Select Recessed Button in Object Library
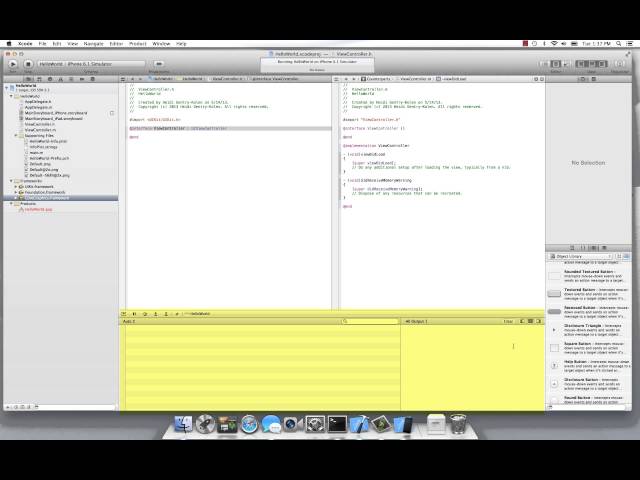This screenshot has height=480, width=640. 588,312
